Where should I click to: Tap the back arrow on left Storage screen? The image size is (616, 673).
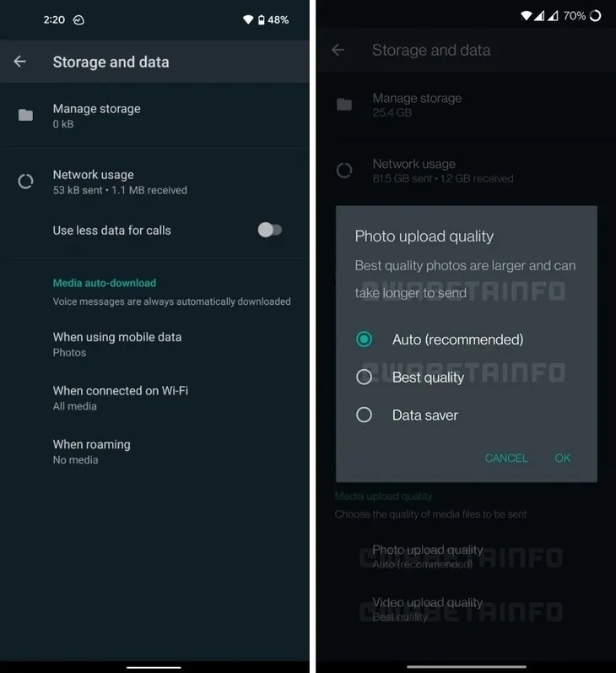[19, 62]
